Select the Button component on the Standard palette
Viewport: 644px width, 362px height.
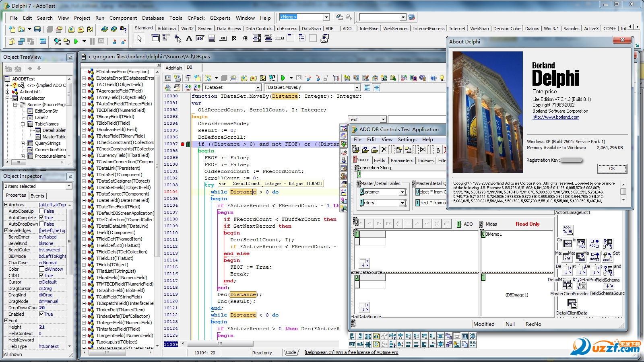coord(223,38)
